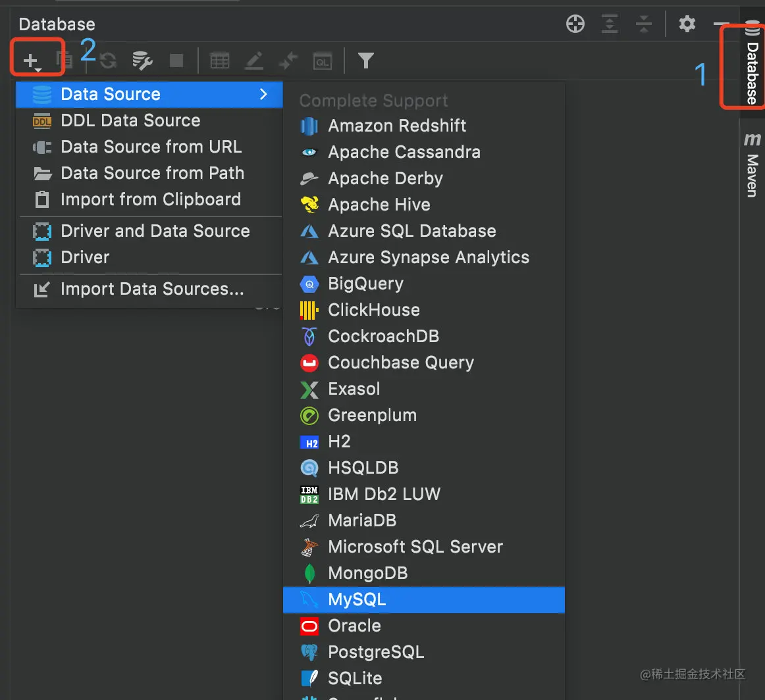Select Apache Derby data source
The image size is (765, 700).
pos(424,178)
